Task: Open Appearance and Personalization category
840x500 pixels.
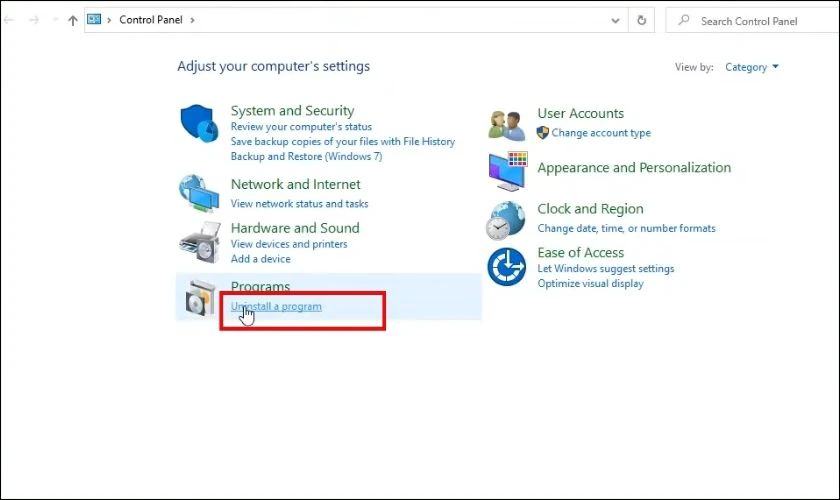Action: click(x=634, y=168)
